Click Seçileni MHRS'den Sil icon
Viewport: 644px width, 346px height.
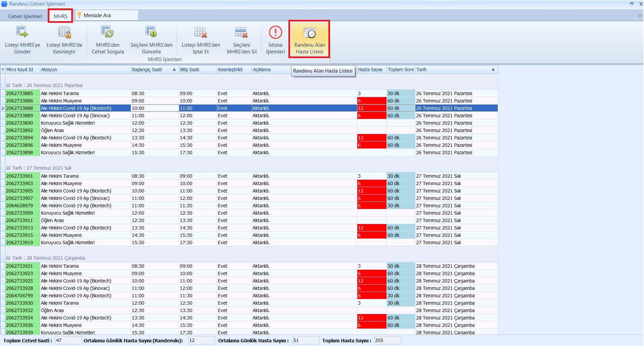pos(241,33)
